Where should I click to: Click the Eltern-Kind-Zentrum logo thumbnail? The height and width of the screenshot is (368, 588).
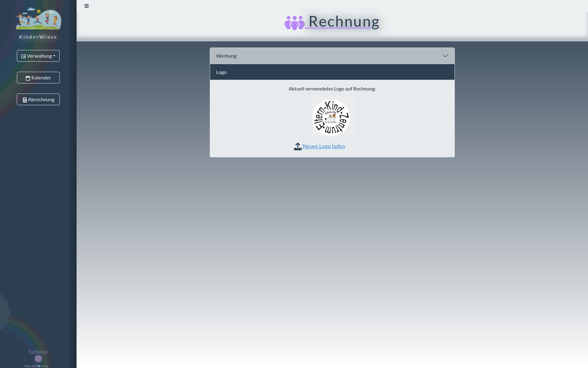pyautogui.click(x=332, y=117)
